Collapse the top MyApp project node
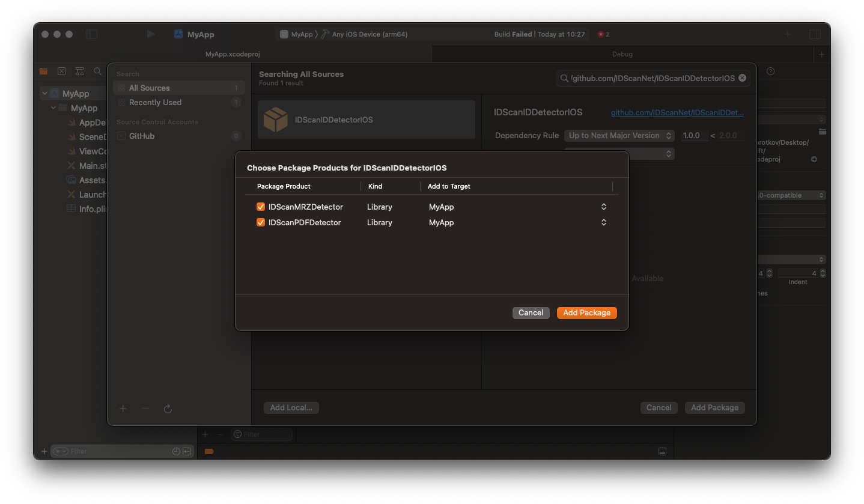This screenshot has width=864, height=504. pos(44,94)
